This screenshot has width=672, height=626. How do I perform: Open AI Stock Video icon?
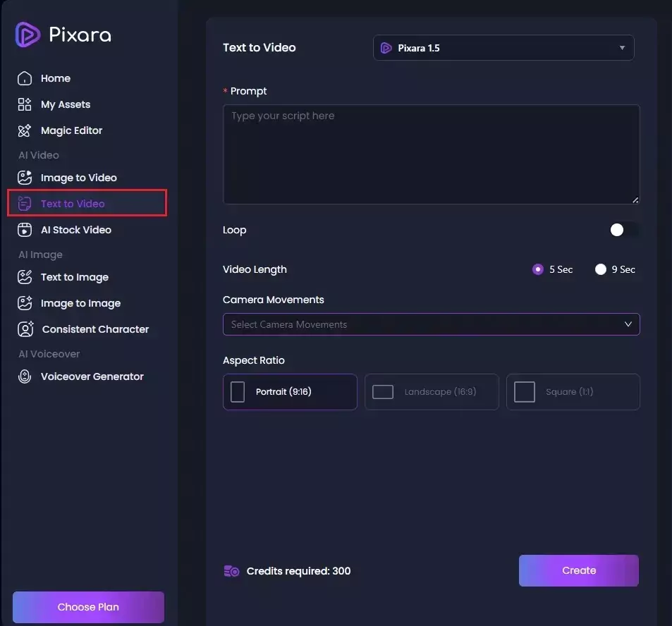(x=25, y=230)
